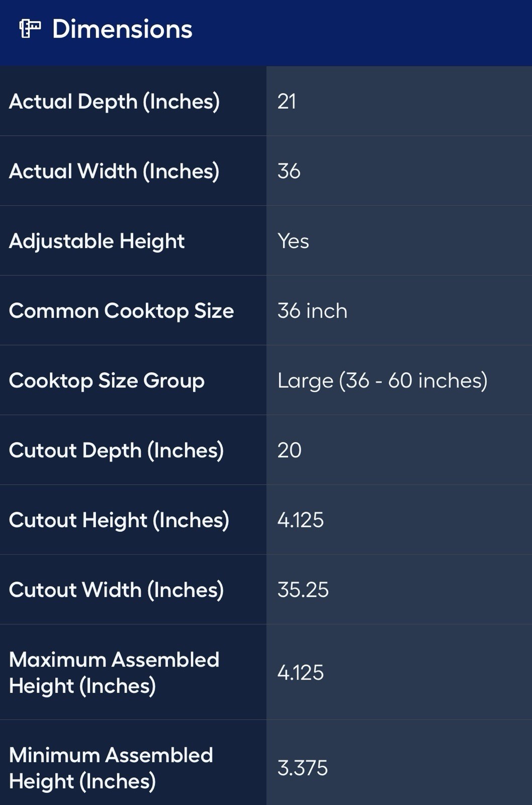Click the 36 inch cooktop size value
The height and width of the screenshot is (805, 532).
tap(312, 311)
